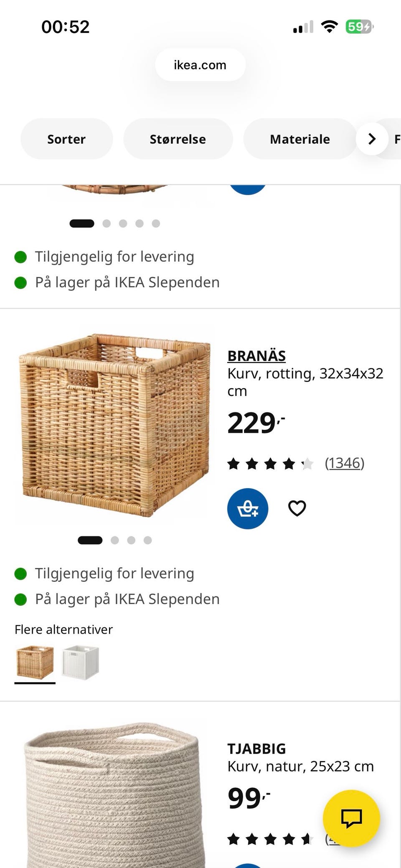401x868 pixels.
Task: Show last BRANÄS image via carousel dot
Action: pyautogui.click(x=147, y=541)
